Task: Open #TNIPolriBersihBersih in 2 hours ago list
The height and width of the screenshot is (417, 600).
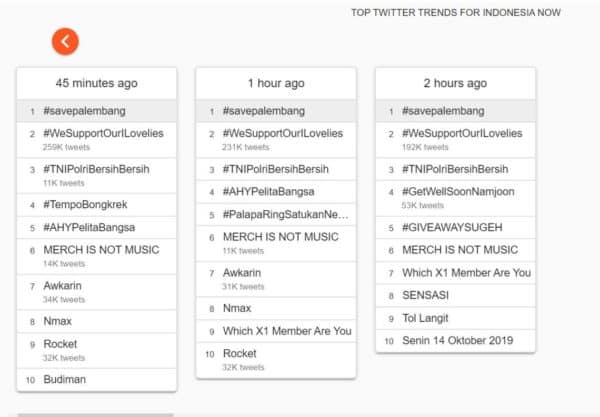Action: click(455, 169)
